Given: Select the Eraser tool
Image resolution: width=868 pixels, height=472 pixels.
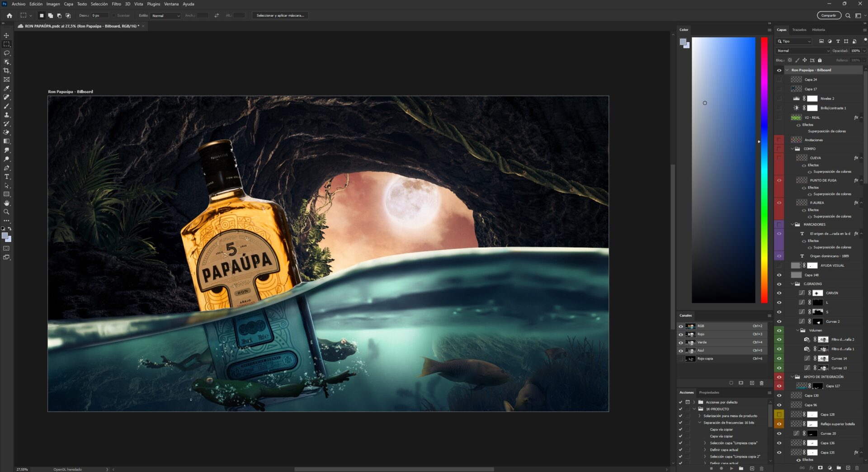Looking at the screenshot, I should [x=6, y=132].
